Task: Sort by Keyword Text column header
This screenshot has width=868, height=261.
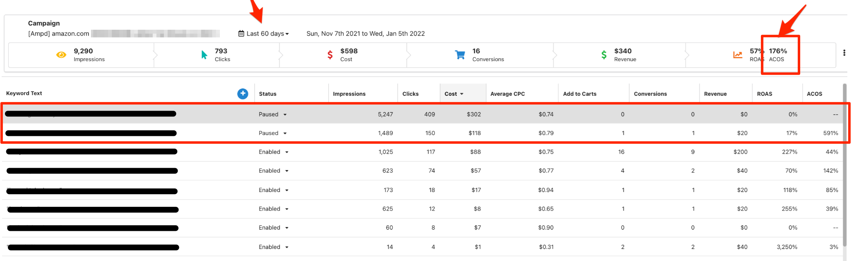Action: [24, 93]
